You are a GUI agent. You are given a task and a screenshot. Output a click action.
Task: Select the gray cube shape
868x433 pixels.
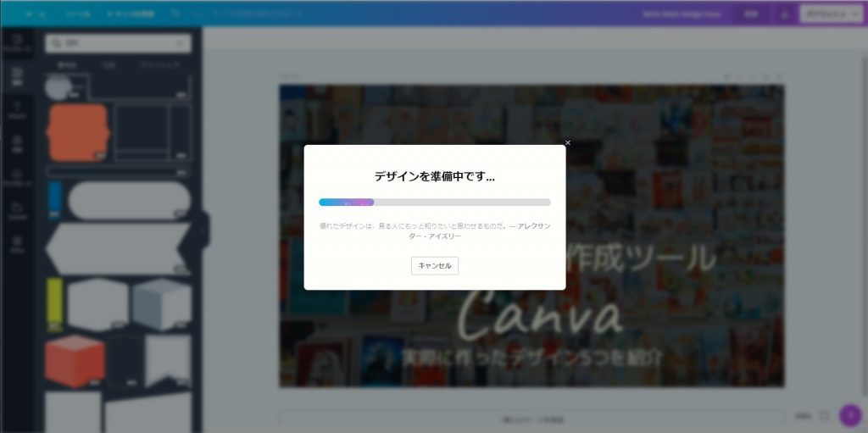pos(162,304)
